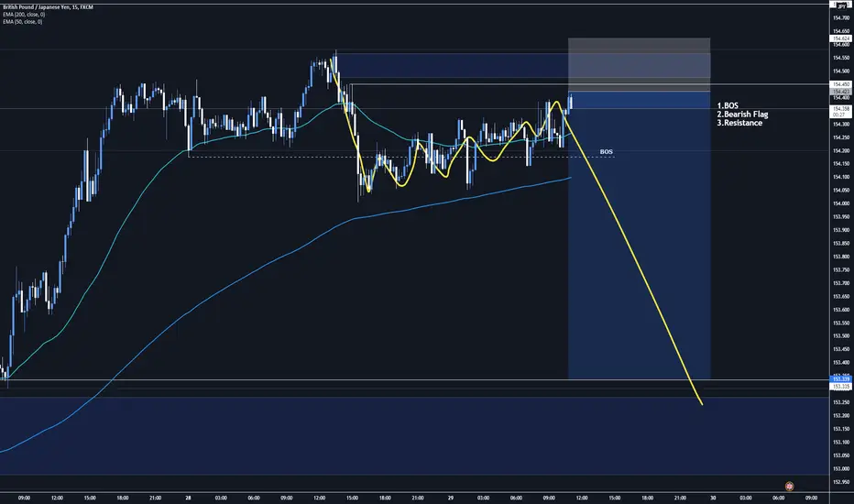Select the '1.BOS' note text

(x=728, y=105)
